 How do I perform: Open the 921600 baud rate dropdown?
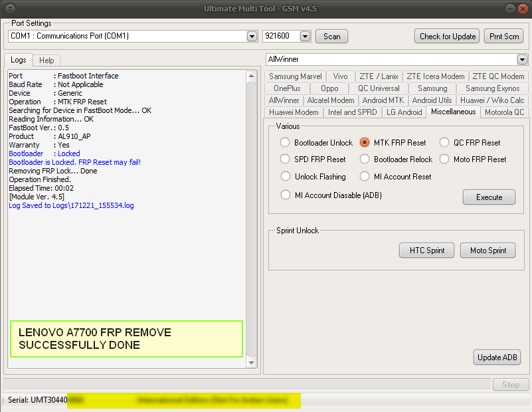tap(305, 36)
